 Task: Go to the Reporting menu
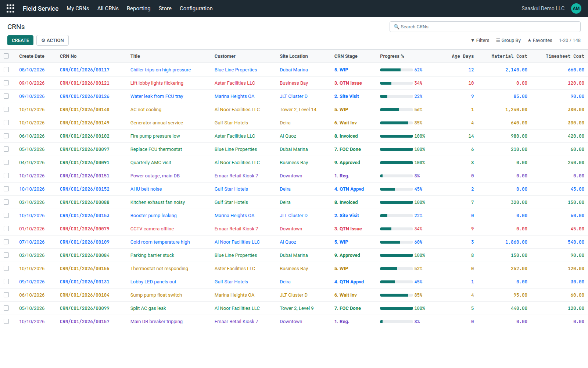tap(139, 8)
